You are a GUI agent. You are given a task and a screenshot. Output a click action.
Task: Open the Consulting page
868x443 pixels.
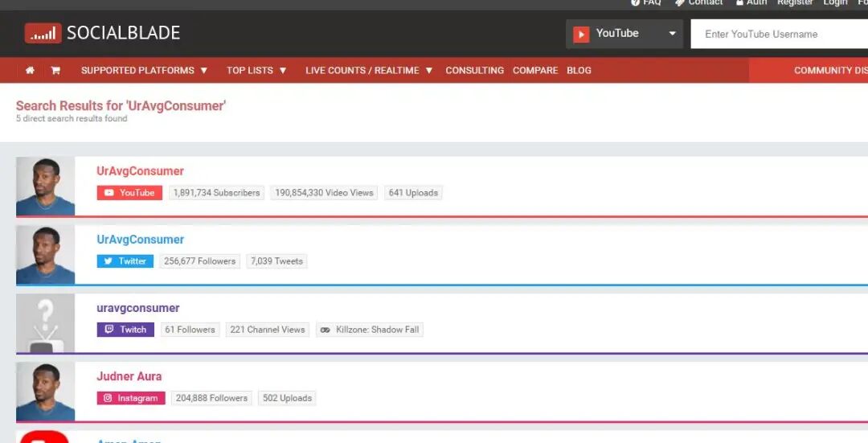[474, 70]
